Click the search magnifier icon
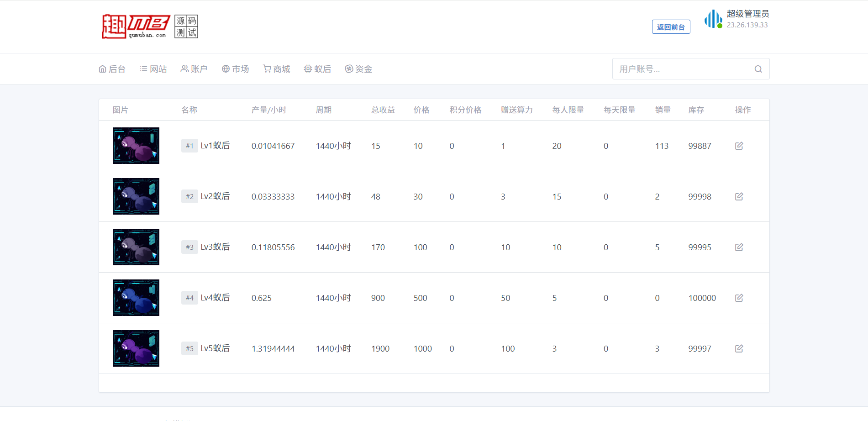Image resolution: width=868 pixels, height=421 pixels. point(758,69)
